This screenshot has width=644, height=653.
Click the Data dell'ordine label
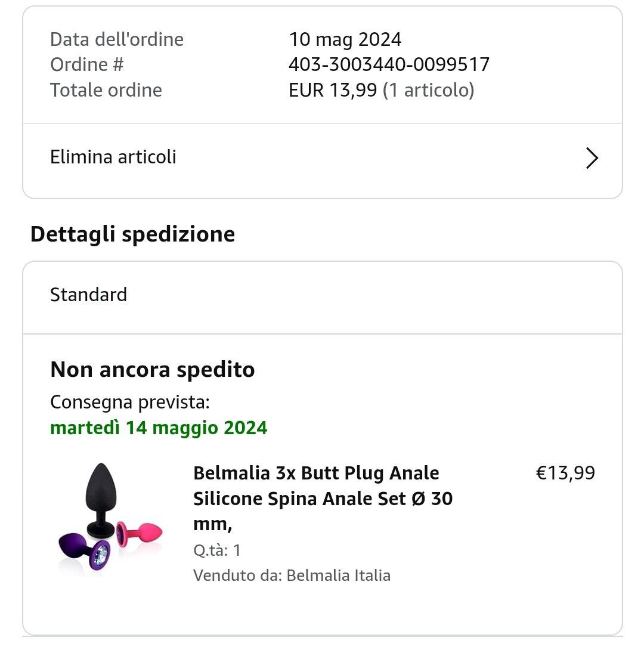tap(117, 39)
